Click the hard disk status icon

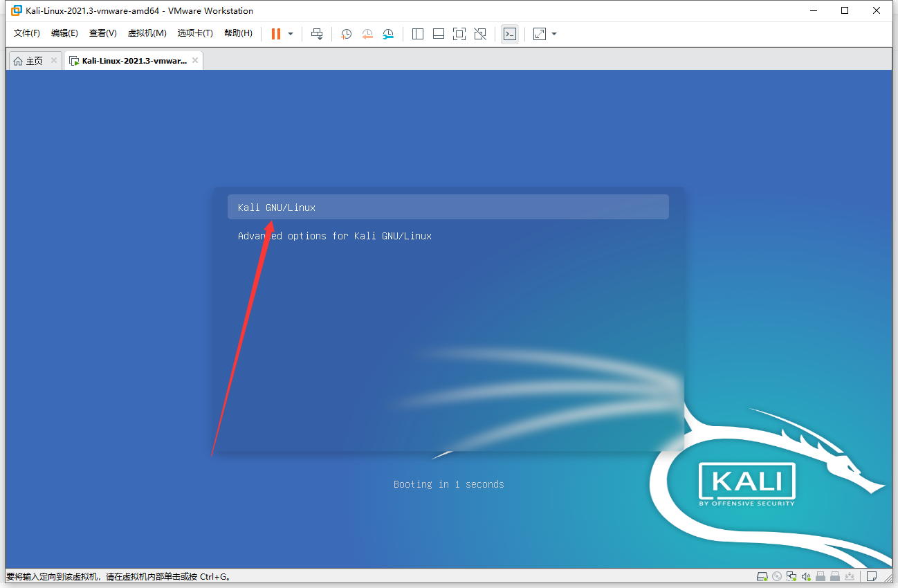762,576
